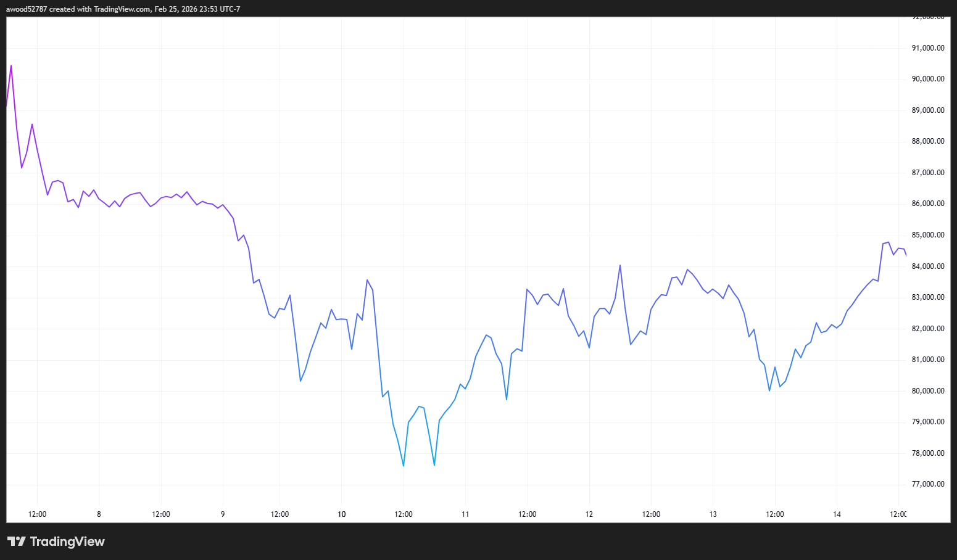Select the lowest dip of the chart line
Screen dimensions: 957x560
pyautogui.click(x=403, y=465)
